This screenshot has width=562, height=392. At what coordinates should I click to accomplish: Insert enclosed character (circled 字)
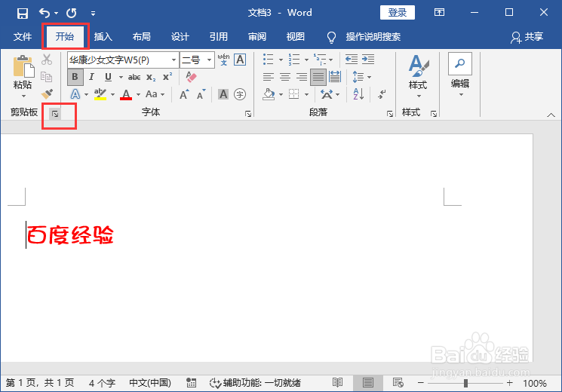[240, 94]
